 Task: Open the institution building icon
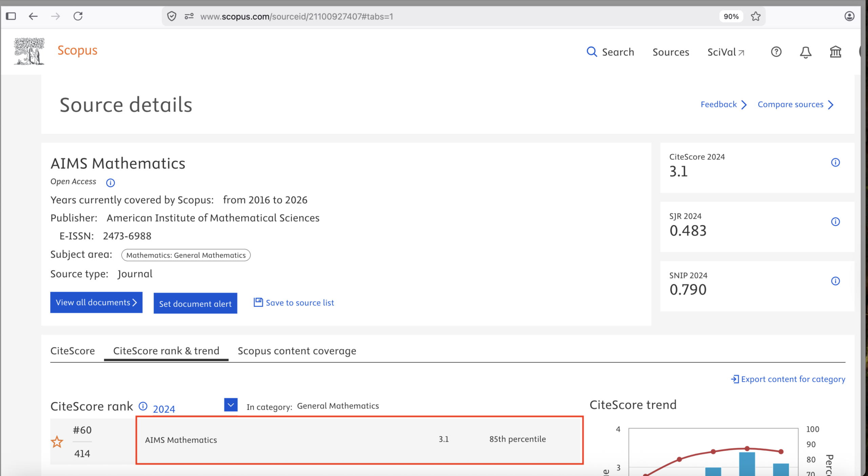tap(835, 52)
